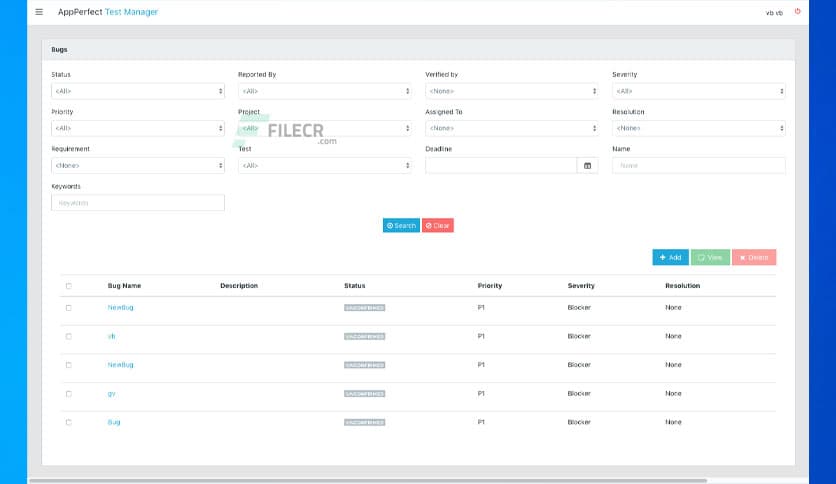This screenshot has width=836, height=484.
Task: Open the Reported By dropdown
Action: [325, 91]
